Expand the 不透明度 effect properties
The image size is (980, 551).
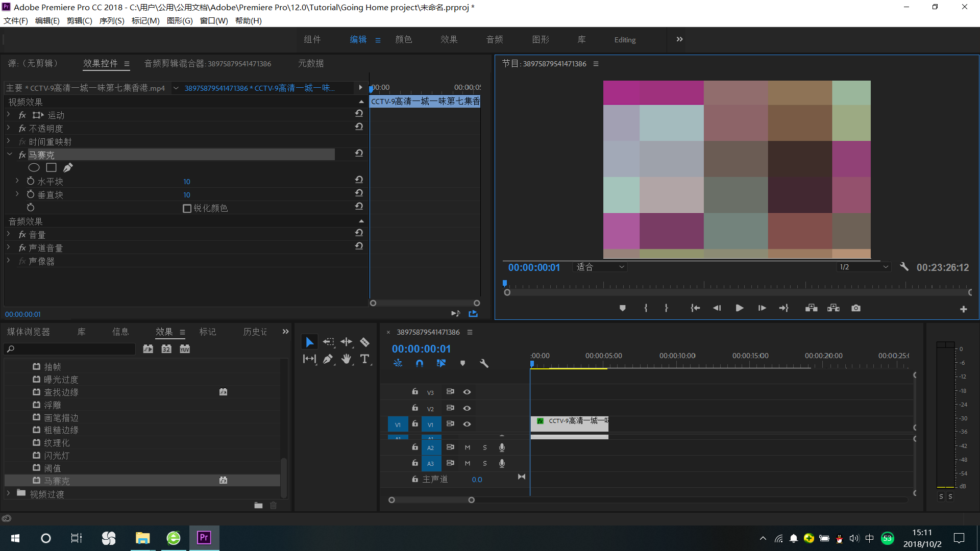point(9,128)
